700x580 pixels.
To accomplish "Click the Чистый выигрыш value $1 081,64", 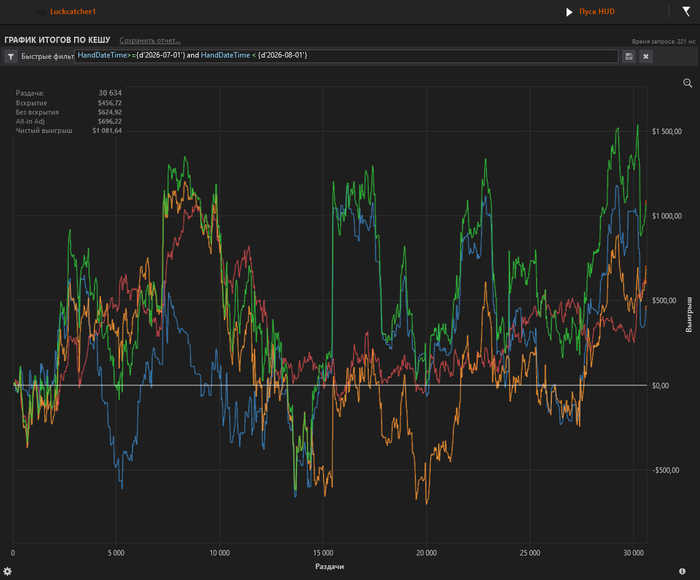I will [107, 131].
